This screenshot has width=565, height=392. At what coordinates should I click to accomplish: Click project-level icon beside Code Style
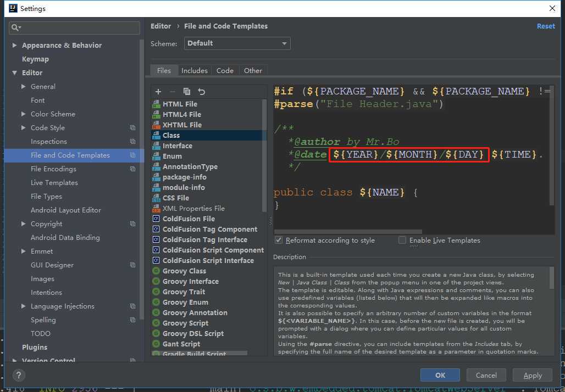point(132,128)
